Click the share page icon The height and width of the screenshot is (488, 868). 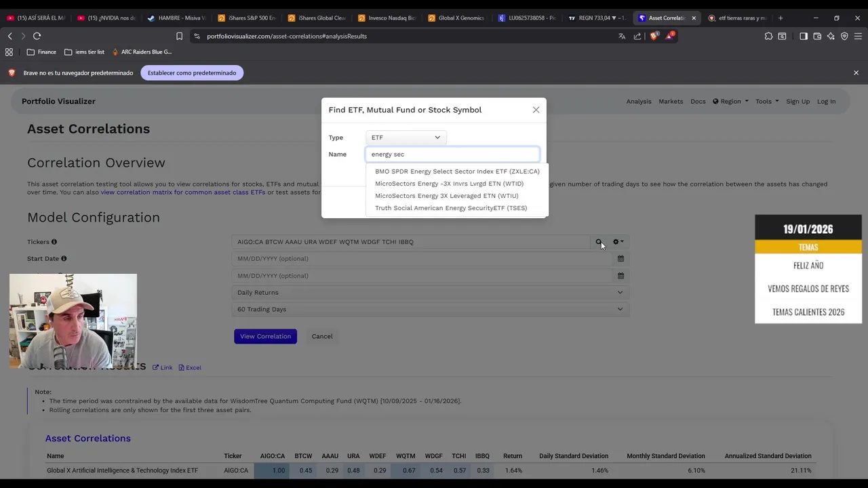click(x=637, y=36)
